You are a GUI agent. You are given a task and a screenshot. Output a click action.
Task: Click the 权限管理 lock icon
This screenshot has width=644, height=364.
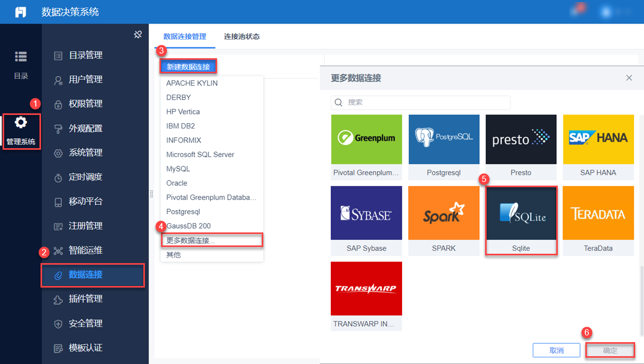click(58, 104)
